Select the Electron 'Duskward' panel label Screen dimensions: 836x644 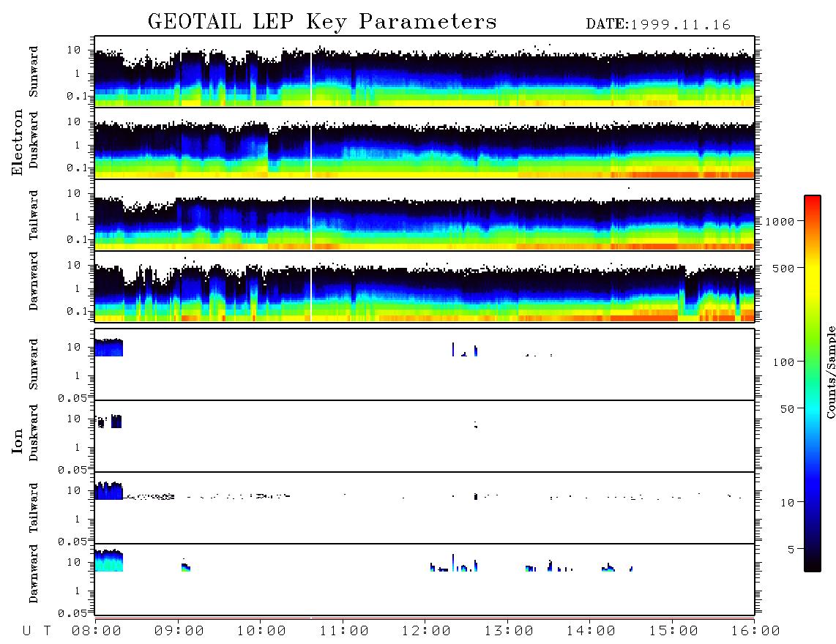34,141
